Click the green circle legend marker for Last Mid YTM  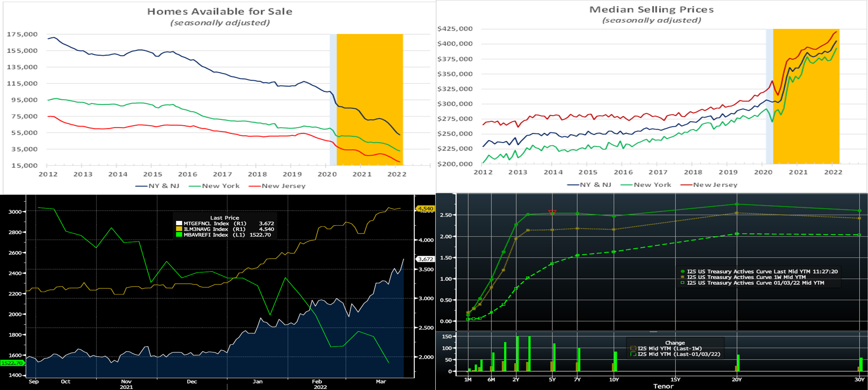(x=683, y=272)
